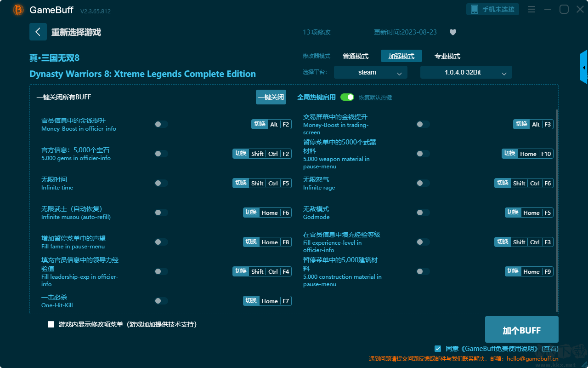Viewport: 588px width, 368px height.
Task: Click the GameBuff logo icon
Action: tap(18, 10)
